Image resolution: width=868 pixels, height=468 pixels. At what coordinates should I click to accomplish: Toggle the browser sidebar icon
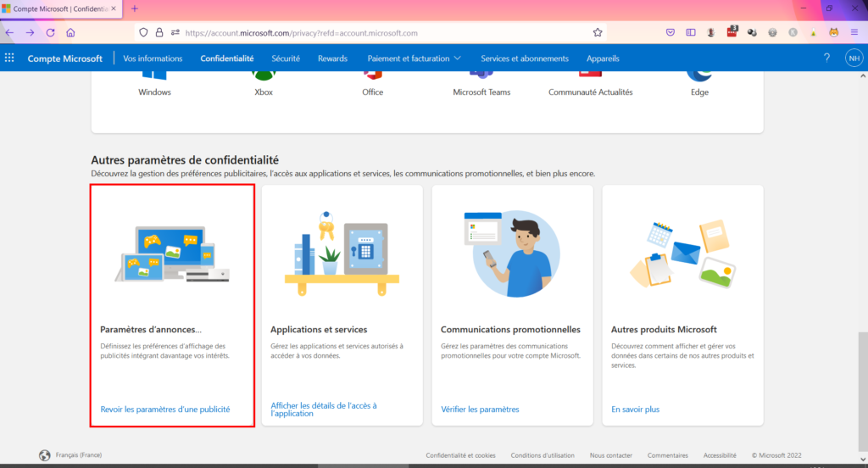coord(691,33)
